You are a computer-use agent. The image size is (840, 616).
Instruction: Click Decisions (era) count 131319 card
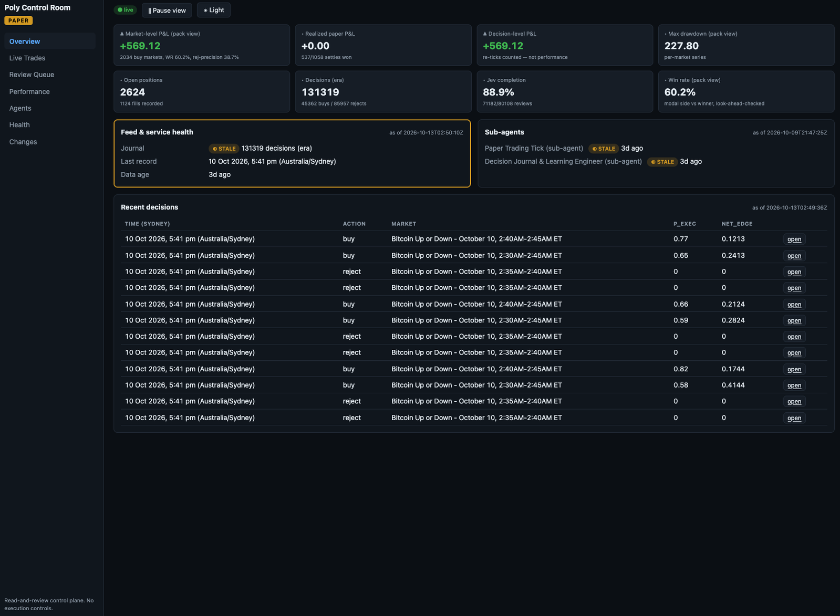(383, 92)
